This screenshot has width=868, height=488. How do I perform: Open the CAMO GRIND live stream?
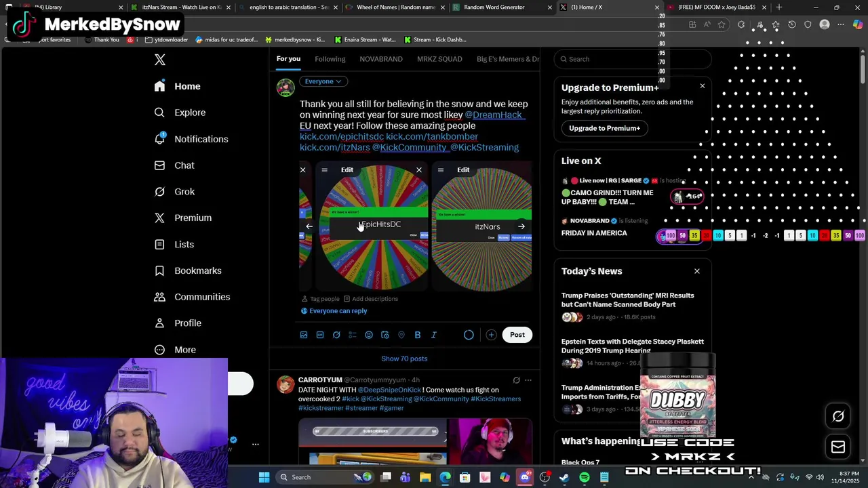pyautogui.click(x=632, y=192)
